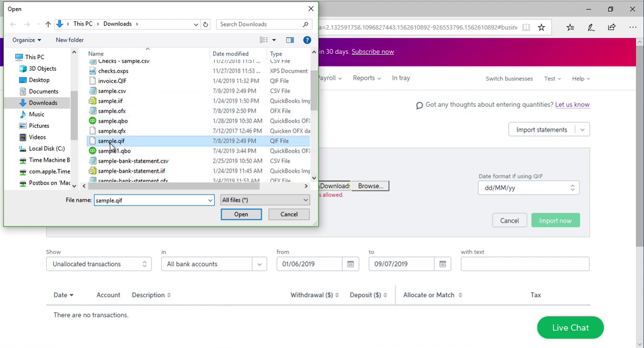Open the browser reading view icon
644x348 pixels.
pos(526,27)
